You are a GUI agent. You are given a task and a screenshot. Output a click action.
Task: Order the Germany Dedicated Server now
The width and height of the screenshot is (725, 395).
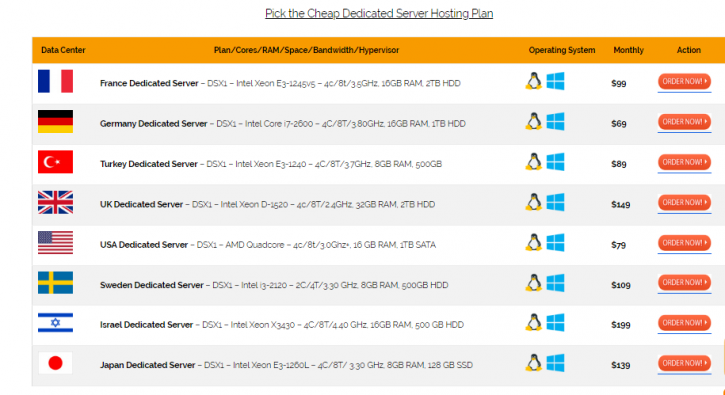pyautogui.click(x=684, y=122)
